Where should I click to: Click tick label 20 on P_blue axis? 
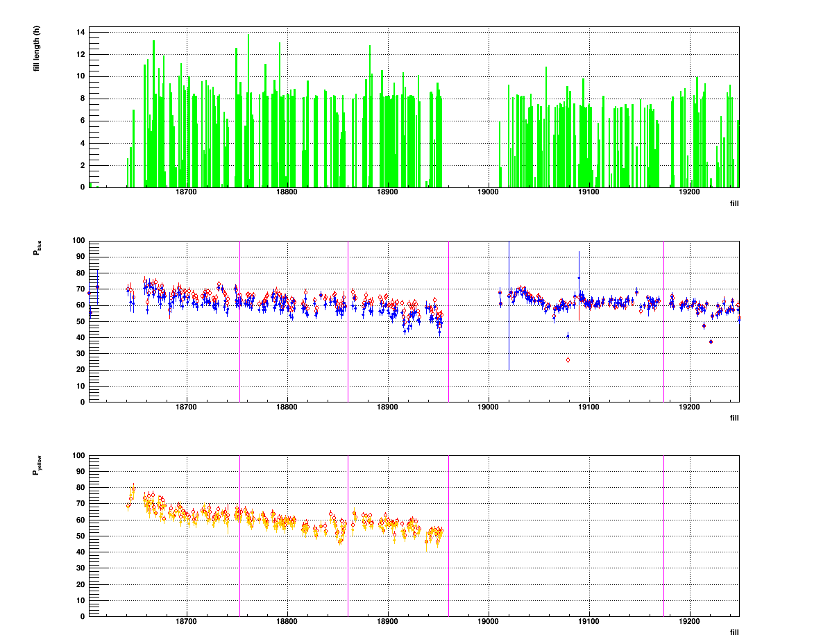[x=81, y=369]
